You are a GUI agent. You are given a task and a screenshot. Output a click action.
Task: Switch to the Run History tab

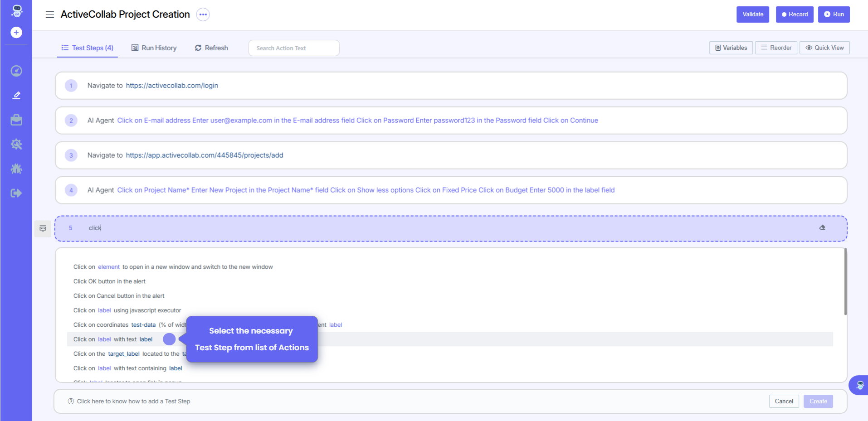pos(154,48)
